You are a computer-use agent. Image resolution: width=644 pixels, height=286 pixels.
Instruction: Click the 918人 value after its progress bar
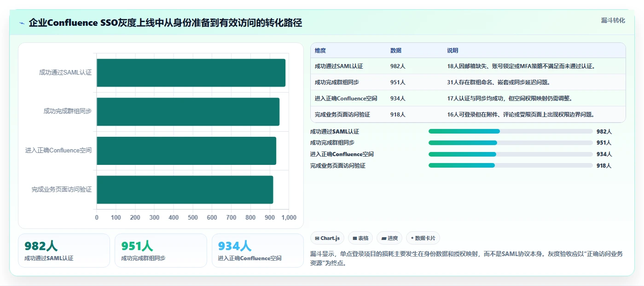[x=604, y=166]
